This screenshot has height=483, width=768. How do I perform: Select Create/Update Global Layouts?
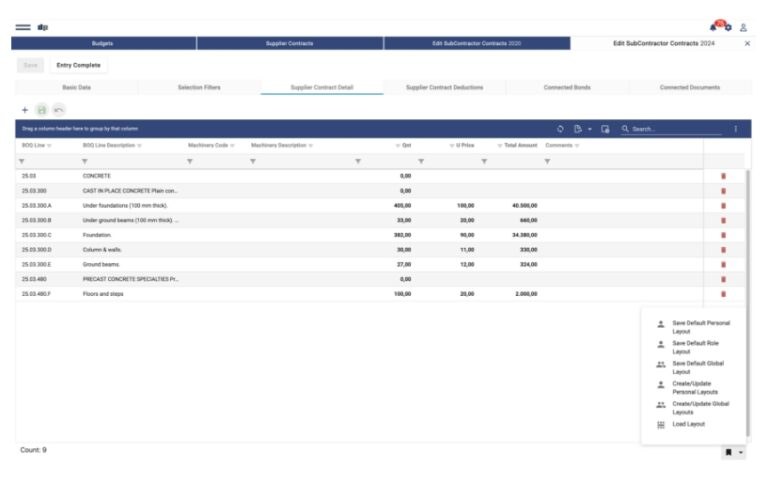coord(694,408)
